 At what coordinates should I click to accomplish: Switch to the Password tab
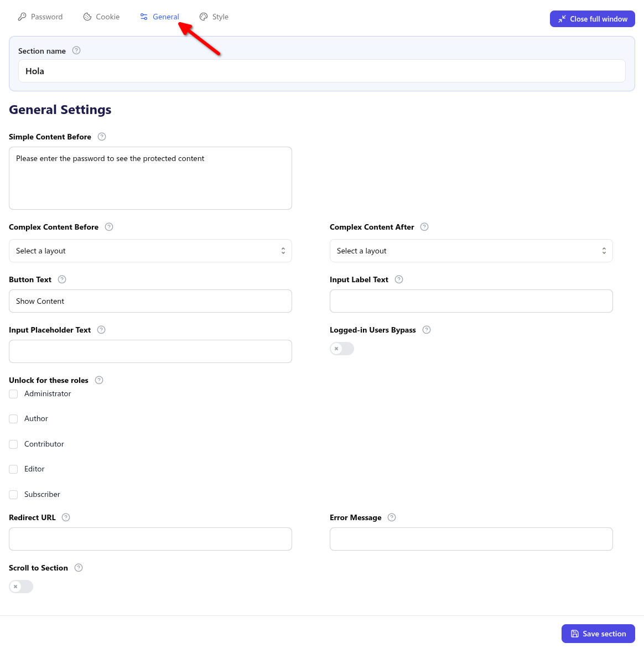tap(40, 17)
